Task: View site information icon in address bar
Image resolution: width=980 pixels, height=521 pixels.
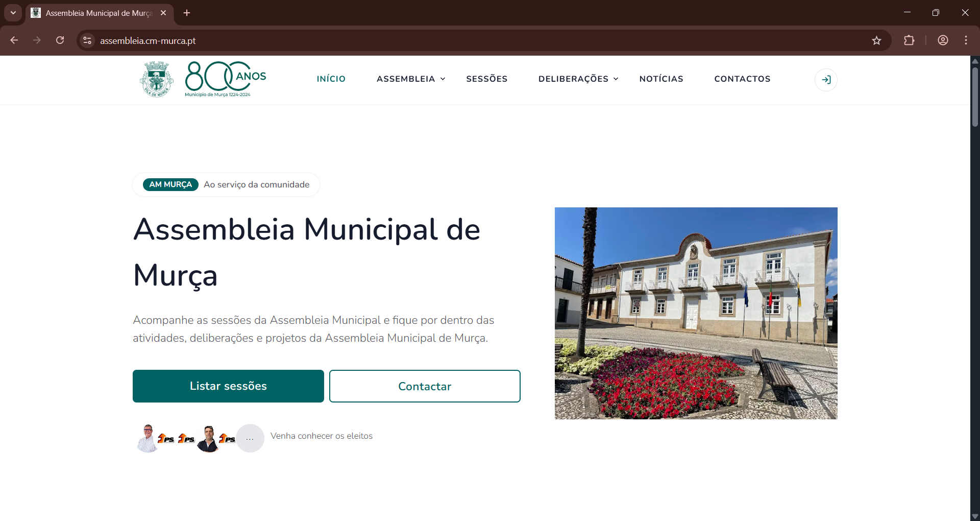Action: (x=87, y=40)
